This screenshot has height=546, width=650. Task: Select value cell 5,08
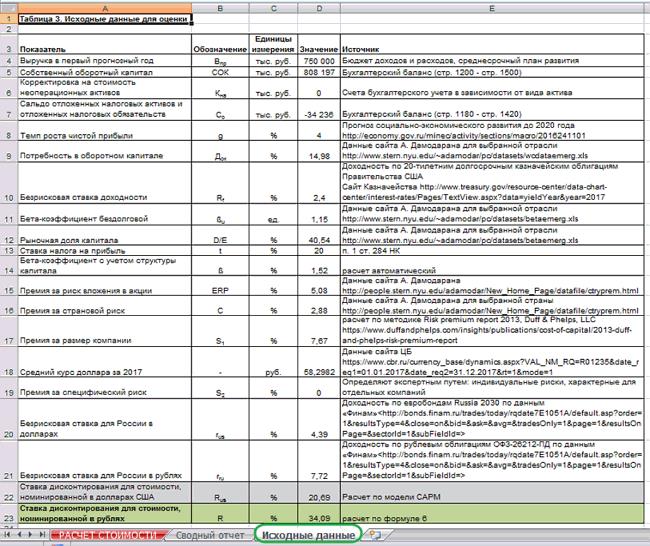pyautogui.click(x=319, y=286)
